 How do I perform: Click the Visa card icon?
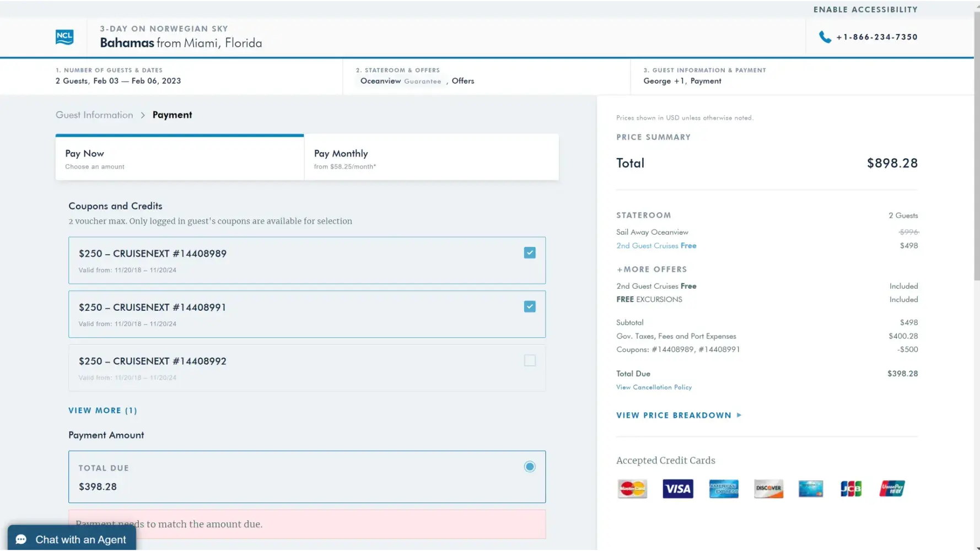[x=677, y=489]
